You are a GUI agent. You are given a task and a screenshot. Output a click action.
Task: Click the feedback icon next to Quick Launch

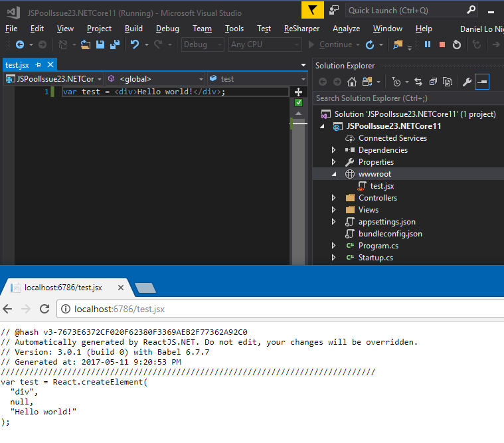334,10
